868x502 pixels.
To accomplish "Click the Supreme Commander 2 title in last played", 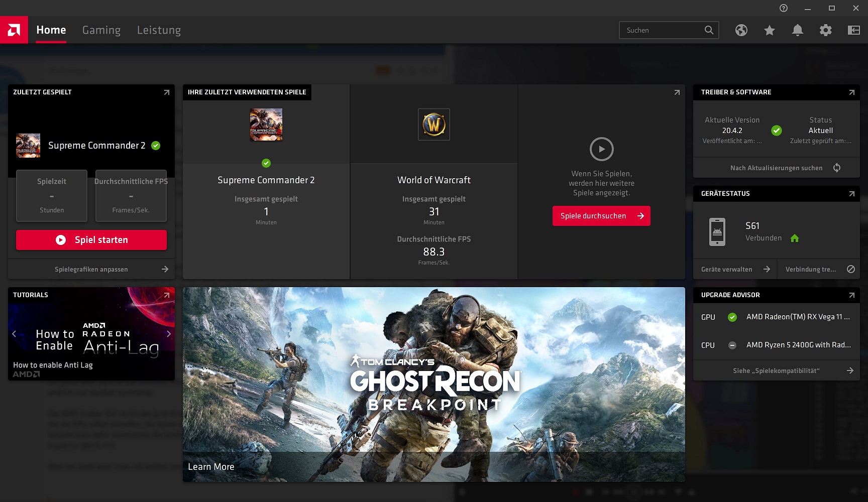I will coord(97,146).
